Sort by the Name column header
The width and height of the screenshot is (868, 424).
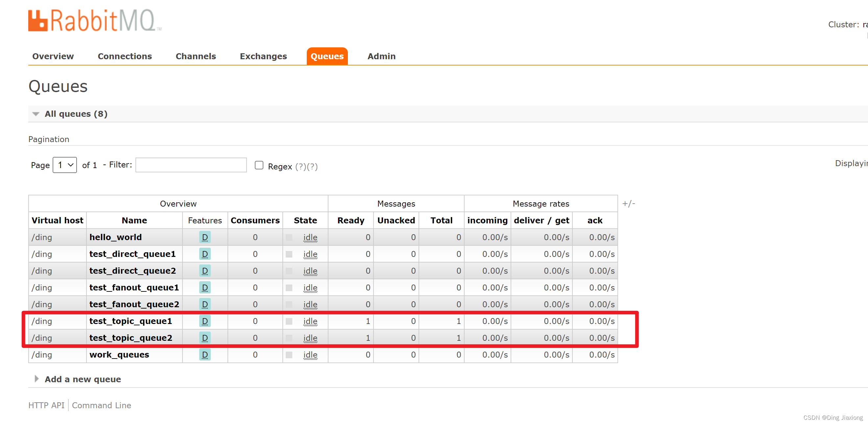pyautogui.click(x=134, y=221)
